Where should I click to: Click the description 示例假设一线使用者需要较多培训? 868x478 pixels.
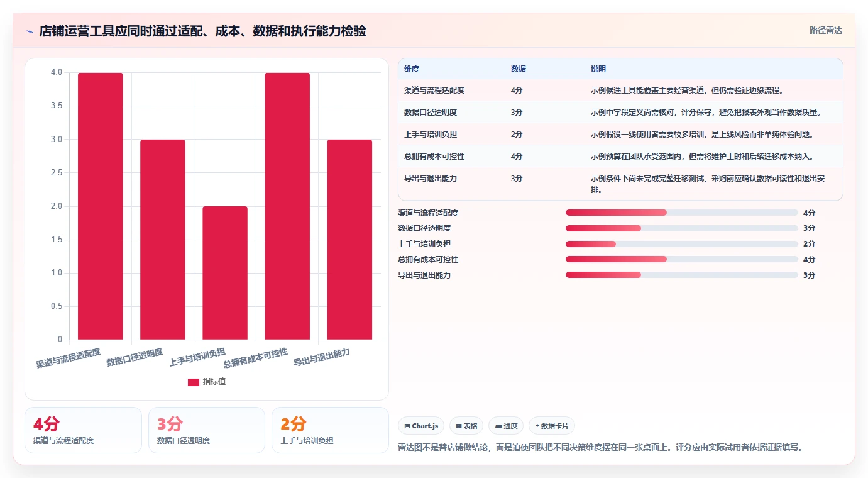tap(701, 135)
